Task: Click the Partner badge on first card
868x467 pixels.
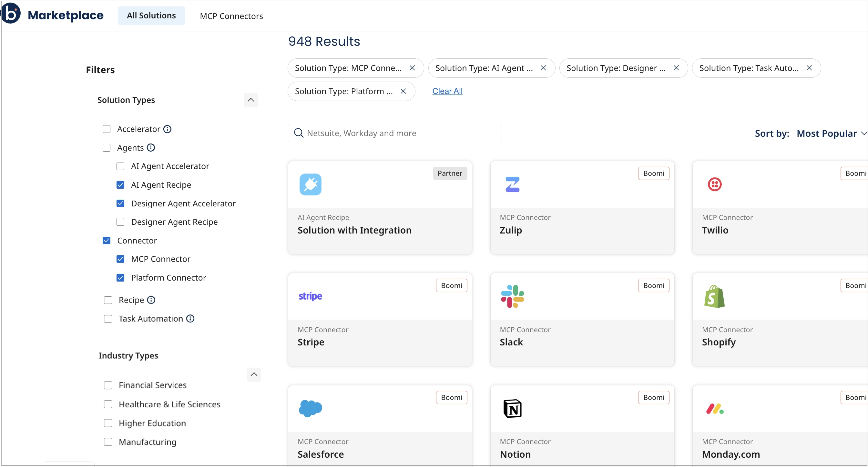Action: (x=450, y=173)
